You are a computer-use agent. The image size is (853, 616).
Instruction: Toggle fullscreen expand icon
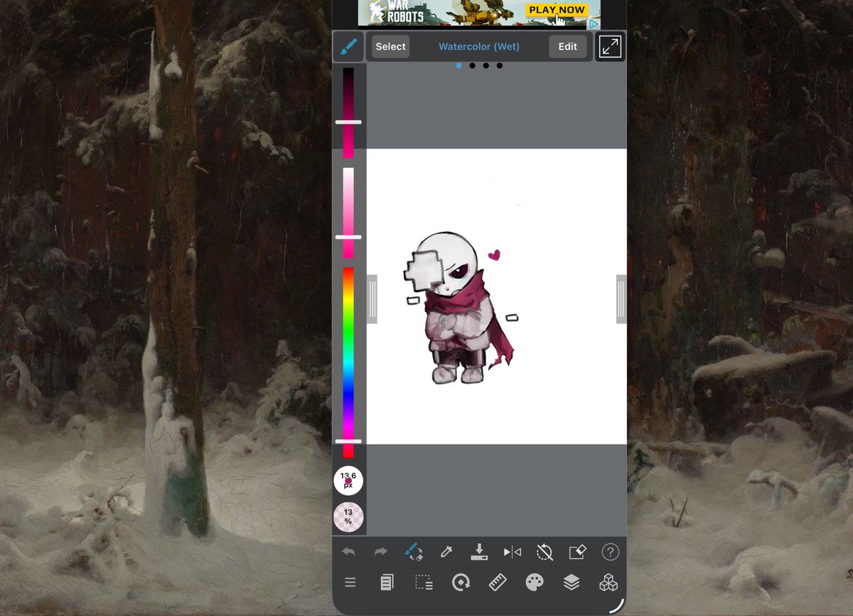[x=610, y=47]
